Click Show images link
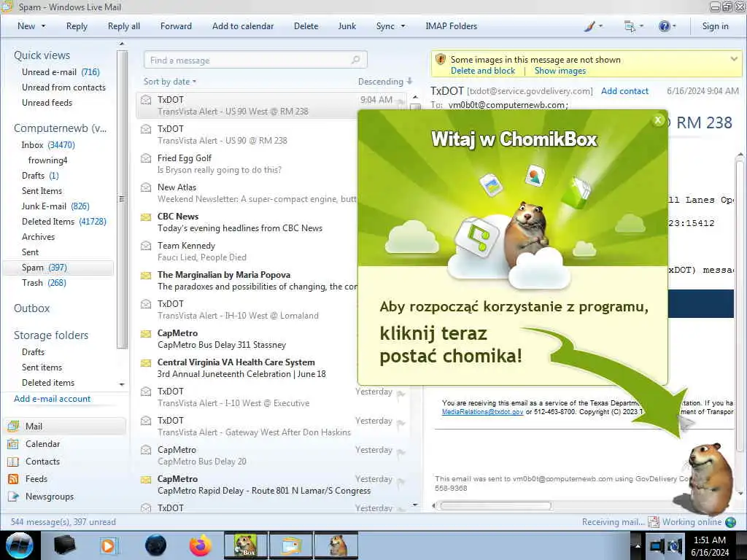Viewport: 747px width, 560px height. click(560, 71)
